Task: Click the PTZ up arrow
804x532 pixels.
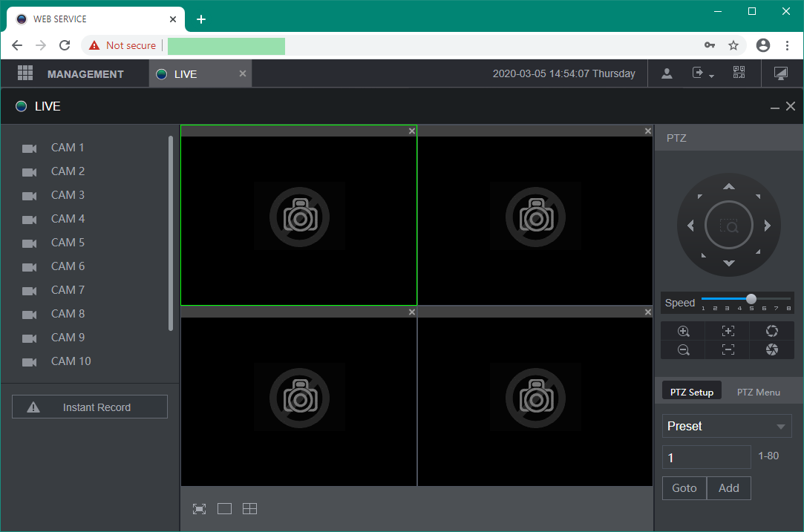Action: [729, 186]
